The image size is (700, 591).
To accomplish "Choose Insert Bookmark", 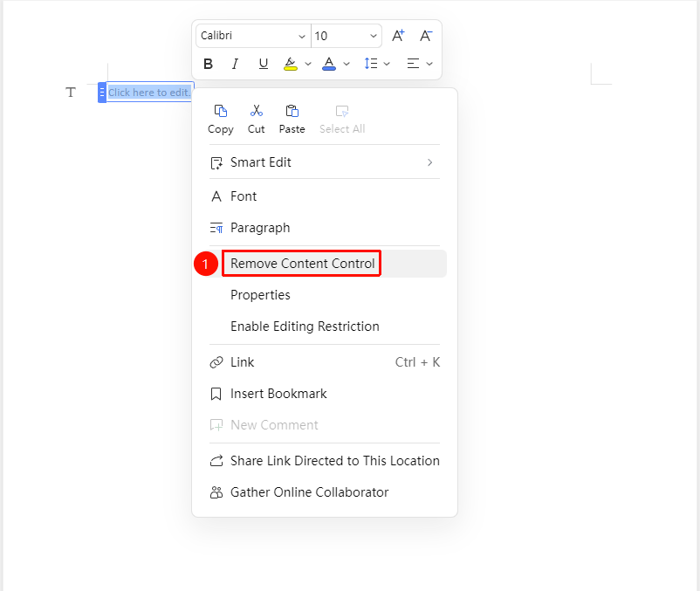I will pyautogui.click(x=325, y=394).
